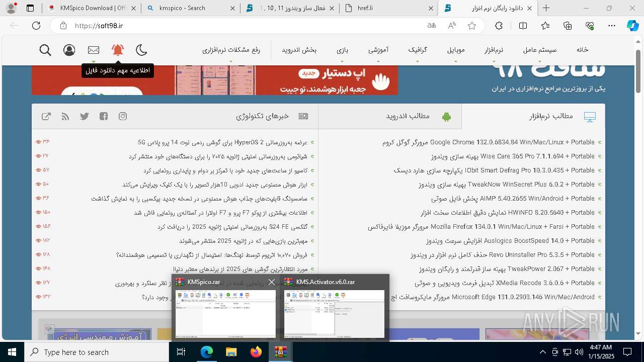Open the translate page icon in address bar
The height and width of the screenshot is (362, 644).
pos(432,26)
